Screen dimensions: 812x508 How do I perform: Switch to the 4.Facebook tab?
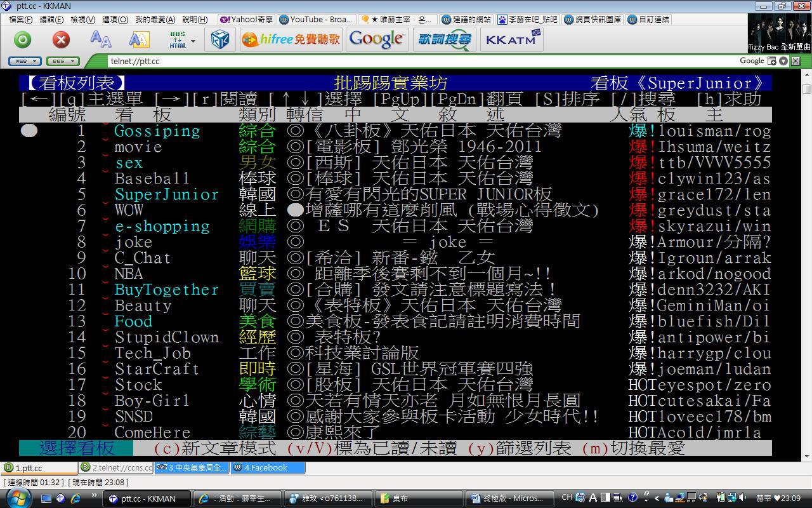pyautogui.click(x=268, y=468)
